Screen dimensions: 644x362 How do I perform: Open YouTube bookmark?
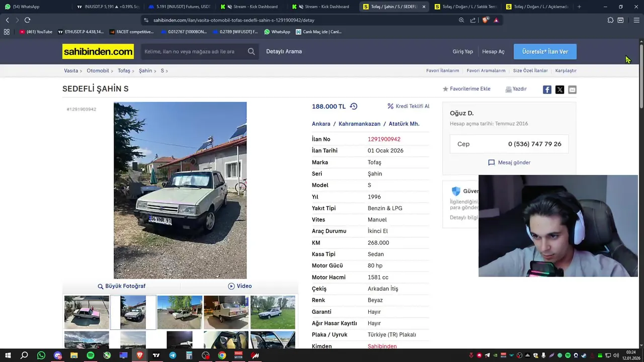click(x=36, y=32)
